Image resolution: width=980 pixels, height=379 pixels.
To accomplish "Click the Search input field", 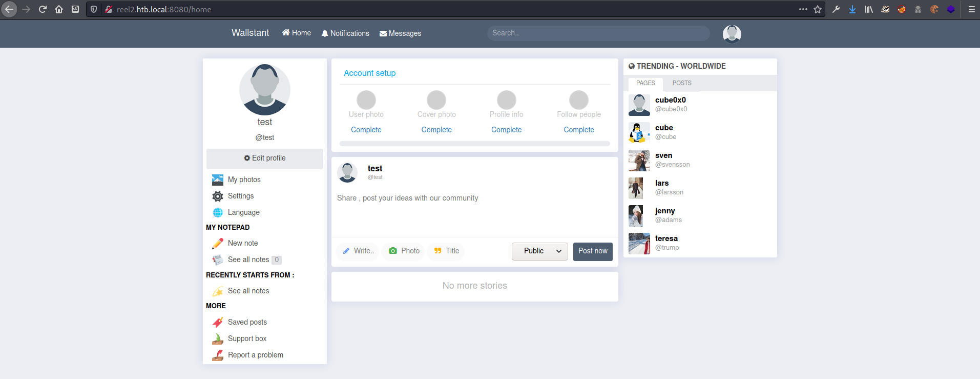I will [598, 33].
